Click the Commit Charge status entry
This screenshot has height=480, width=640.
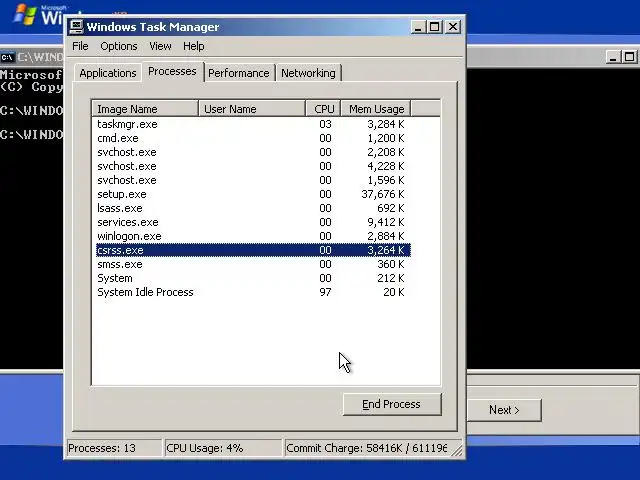point(367,448)
